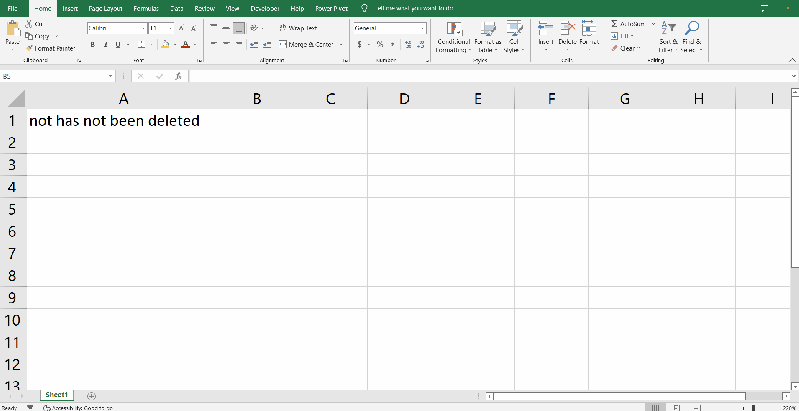Open Cell Styles gallery

(514, 37)
